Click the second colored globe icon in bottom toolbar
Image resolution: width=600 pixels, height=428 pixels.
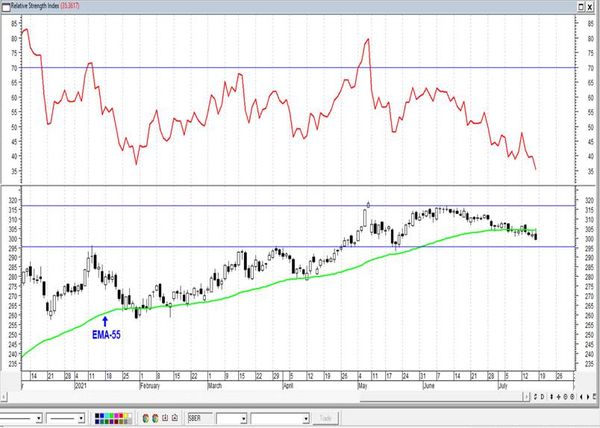point(155,418)
